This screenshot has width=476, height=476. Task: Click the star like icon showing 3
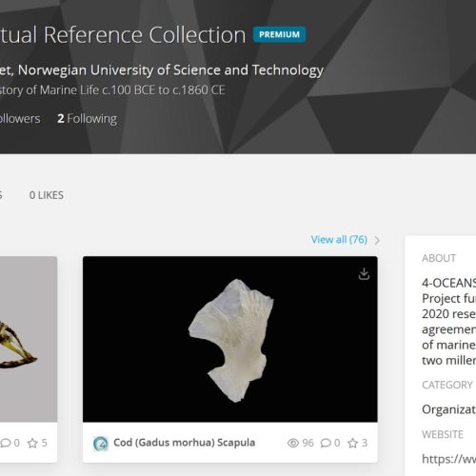352,443
